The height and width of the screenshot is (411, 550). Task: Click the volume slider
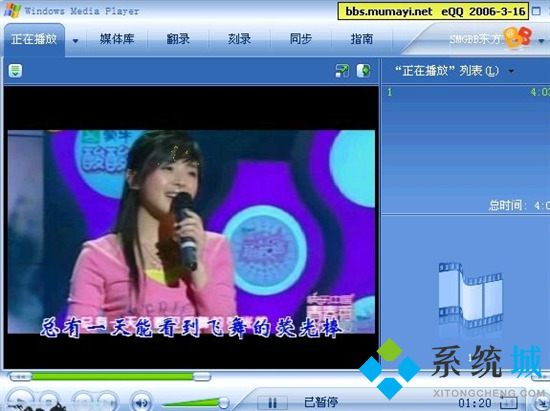click(195, 403)
